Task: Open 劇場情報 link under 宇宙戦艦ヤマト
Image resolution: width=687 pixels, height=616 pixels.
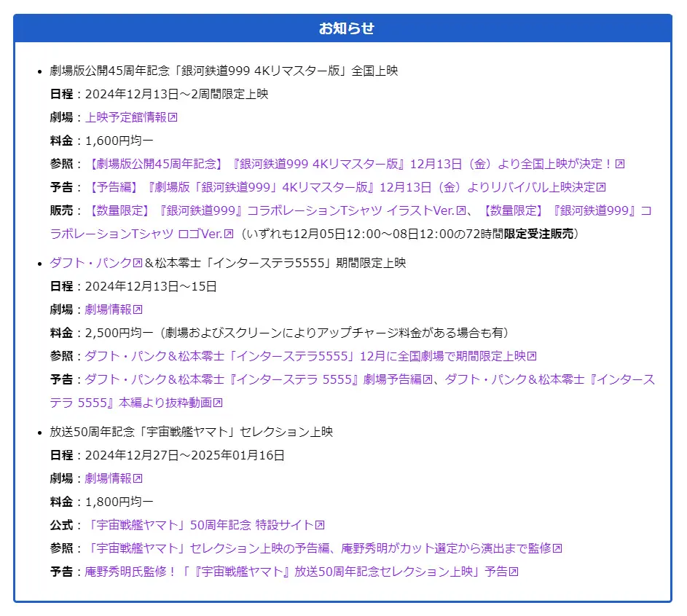Action: tap(114, 478)
